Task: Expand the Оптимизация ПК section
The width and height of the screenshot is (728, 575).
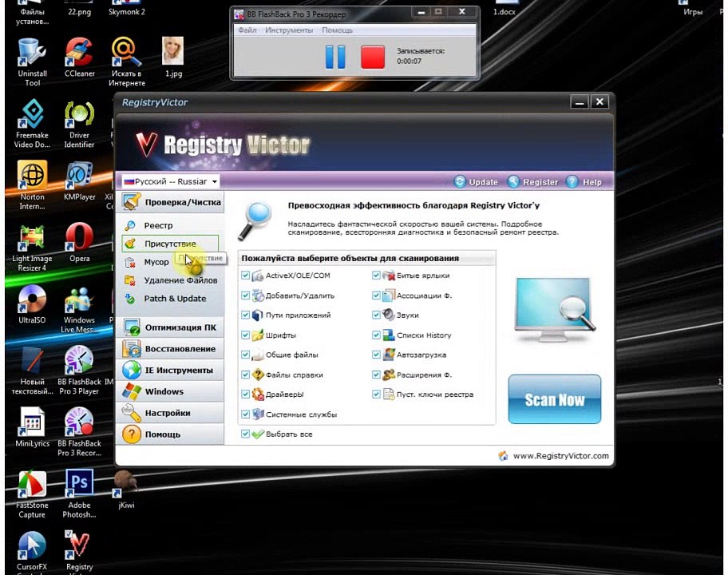Action: tap(170, 327)
